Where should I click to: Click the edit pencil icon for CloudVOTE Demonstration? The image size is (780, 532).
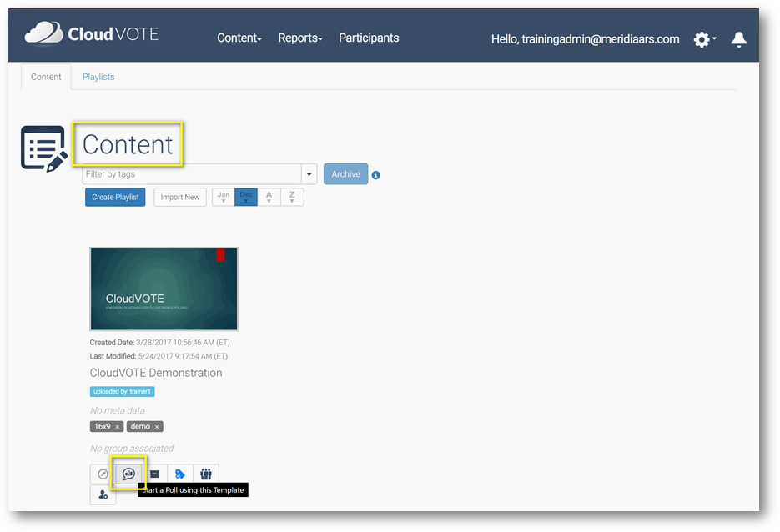coord(103,474)
